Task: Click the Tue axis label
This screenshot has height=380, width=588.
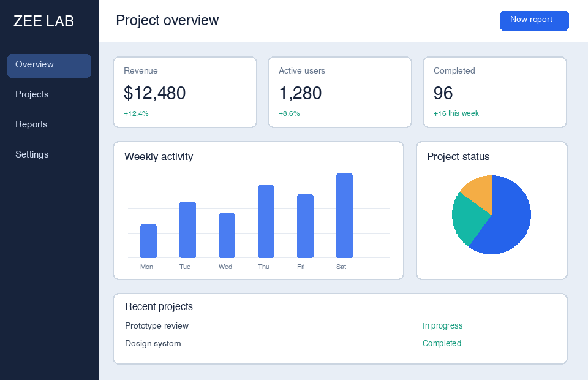Action: click(185, 267)
